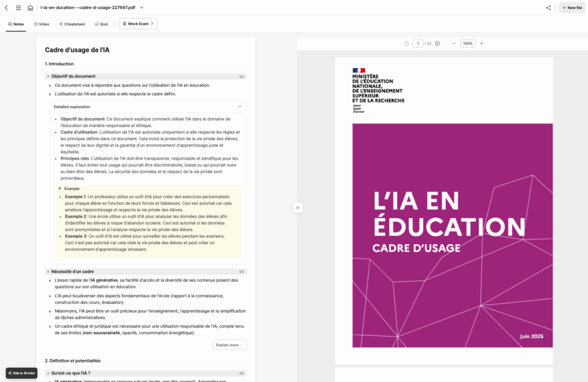The height and width of the screenshot is (382, 588).
Task: Collapse the Detailed explanation section
Action: 240,107
